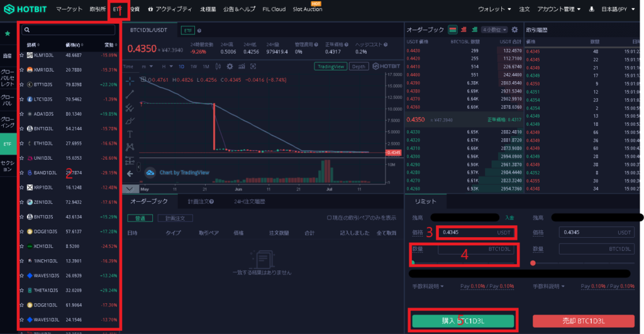
Task: Switch to the 24H order history tab
Action: click(249, 202)
